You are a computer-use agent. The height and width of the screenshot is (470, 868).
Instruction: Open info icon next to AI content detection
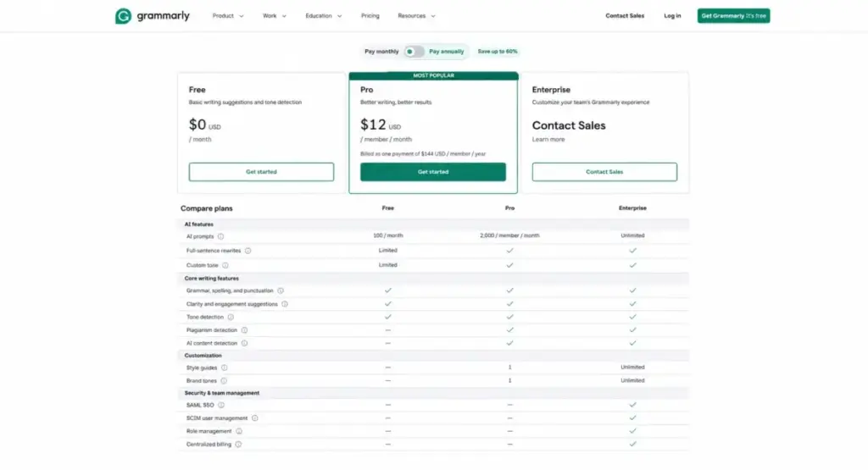pos(245,343)
